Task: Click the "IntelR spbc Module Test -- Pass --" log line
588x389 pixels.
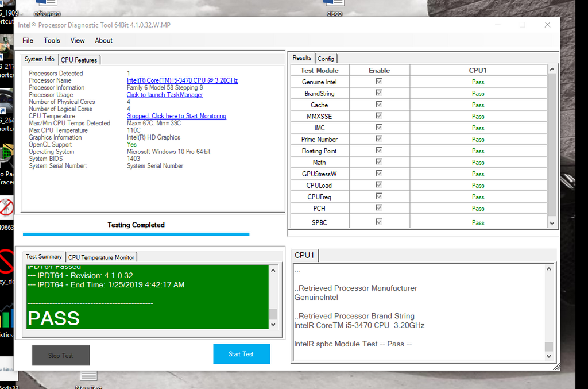Action: coord(353,344)
